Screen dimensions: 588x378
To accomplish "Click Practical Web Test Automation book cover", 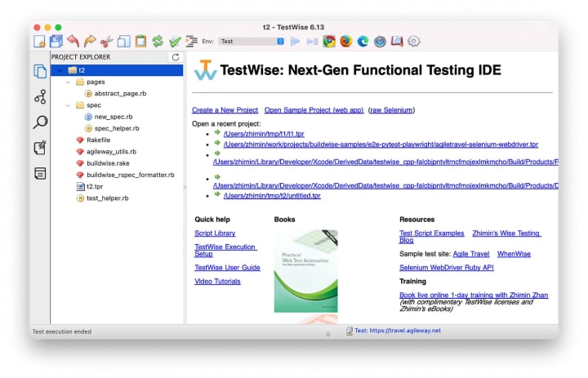I will (306, 271).
